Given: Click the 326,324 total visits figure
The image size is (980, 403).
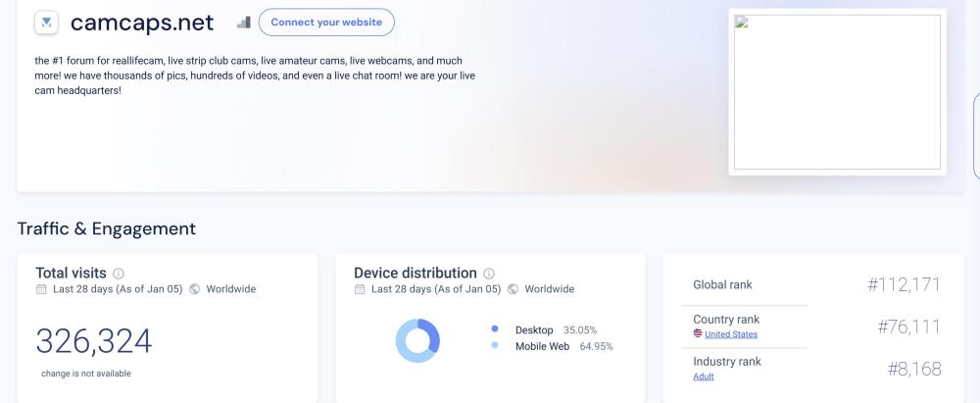Looking at the screenshot, I should click(94, 340).
